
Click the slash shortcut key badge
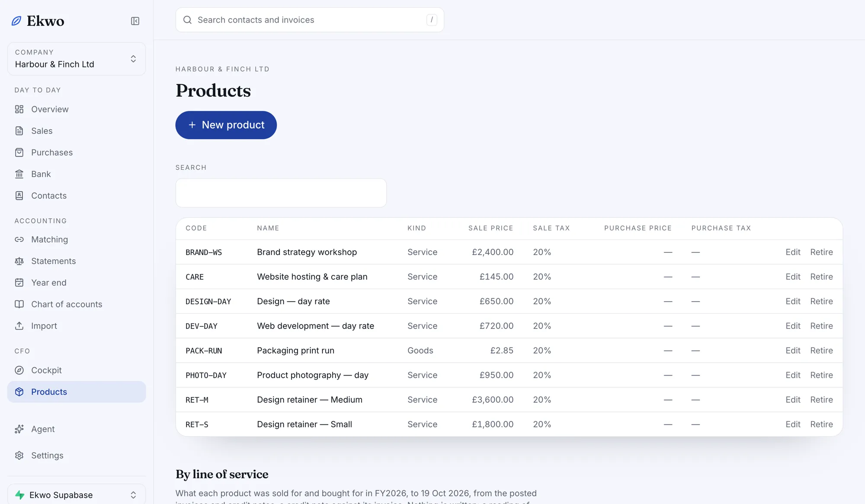(x=432, y=20)
